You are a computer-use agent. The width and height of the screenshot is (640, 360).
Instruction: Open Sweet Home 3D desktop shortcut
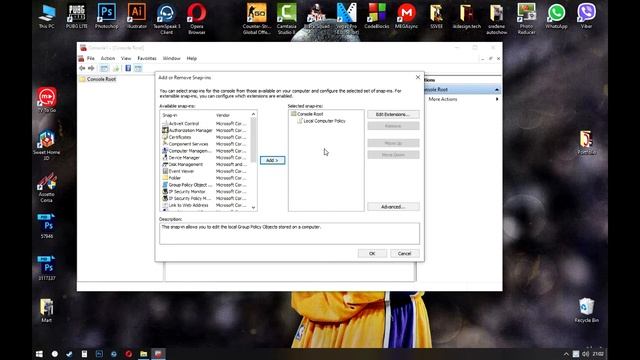coord(47,145)
